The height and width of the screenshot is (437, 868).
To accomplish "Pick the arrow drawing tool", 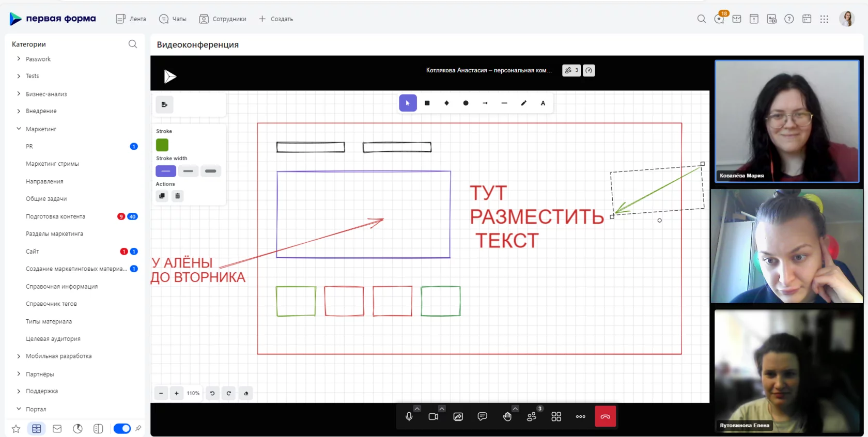I will point(485,103).
